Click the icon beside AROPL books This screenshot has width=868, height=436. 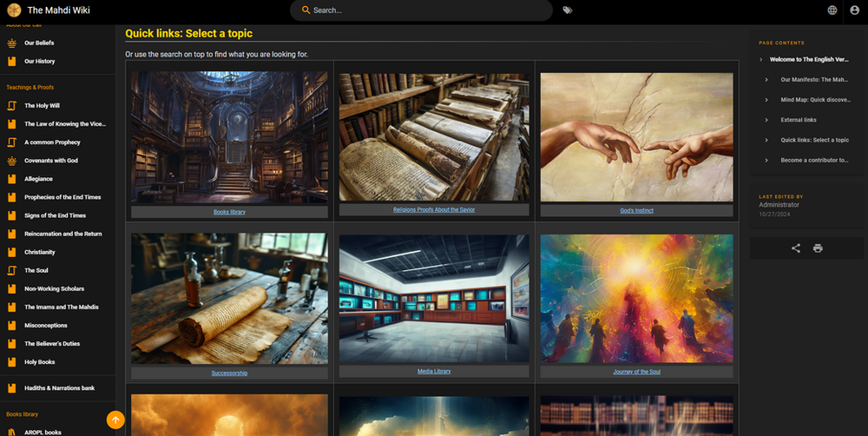pos(11,433)
